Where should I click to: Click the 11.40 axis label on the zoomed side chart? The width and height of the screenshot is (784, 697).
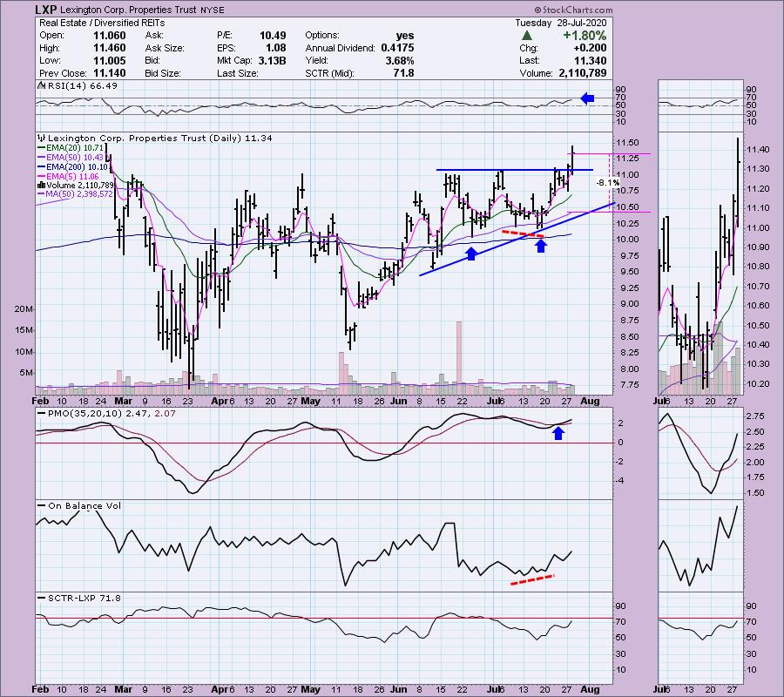click(756, 150)
